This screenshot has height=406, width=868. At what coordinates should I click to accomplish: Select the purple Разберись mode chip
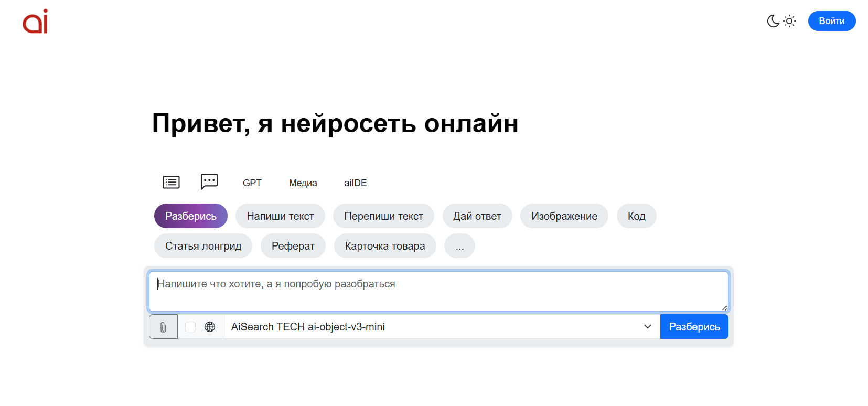tap(191, 216)
